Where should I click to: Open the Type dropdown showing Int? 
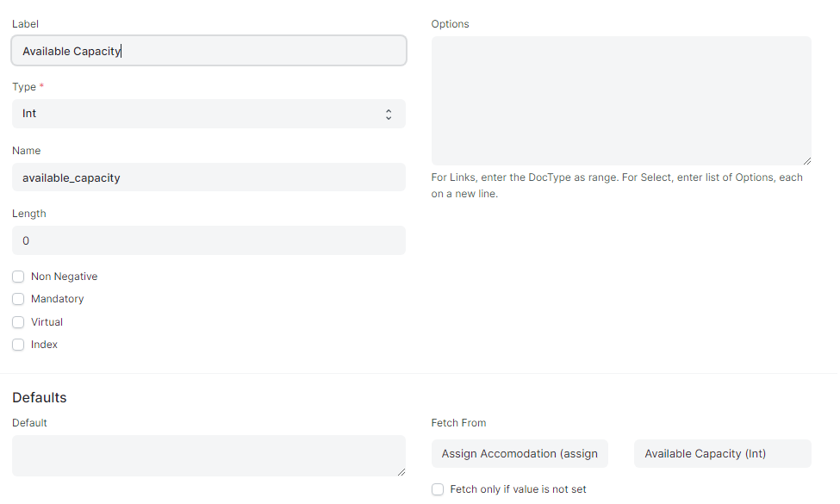click(x=208, y=114)
